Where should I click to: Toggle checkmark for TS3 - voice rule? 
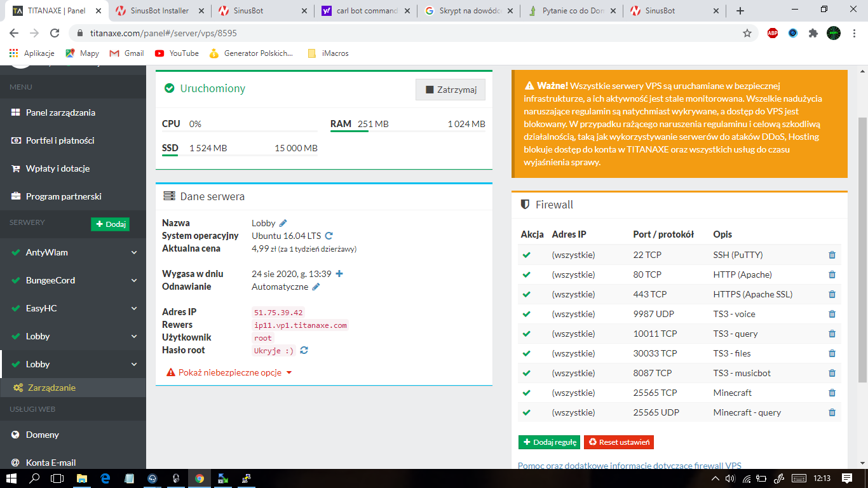click(x=526, y=314)
